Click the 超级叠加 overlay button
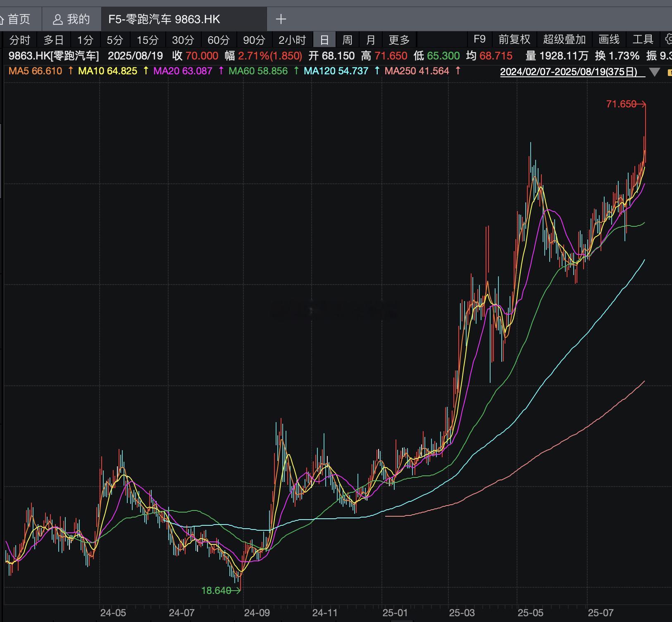 565,39
